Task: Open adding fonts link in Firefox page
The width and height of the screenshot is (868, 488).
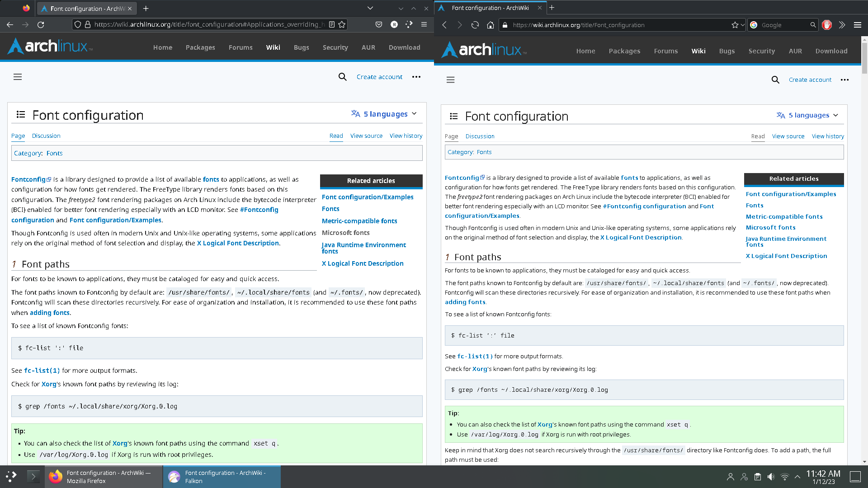Action: pos(50,313)
